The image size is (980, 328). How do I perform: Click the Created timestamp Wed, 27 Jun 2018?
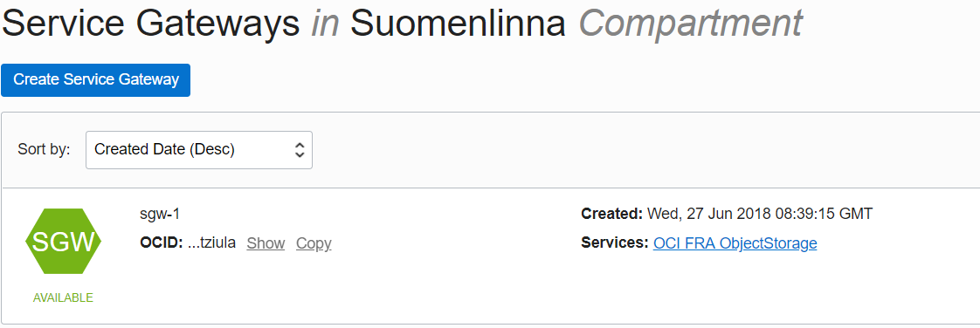[760, 214]
